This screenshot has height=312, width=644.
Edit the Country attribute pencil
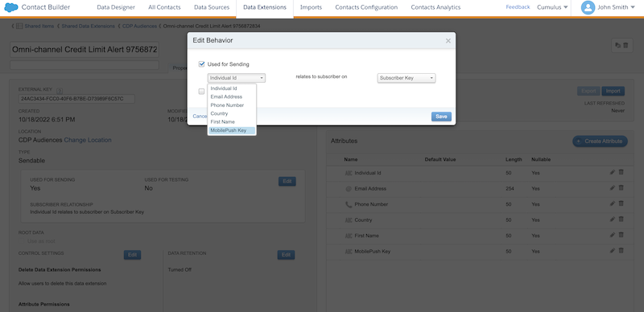[613, 220]
